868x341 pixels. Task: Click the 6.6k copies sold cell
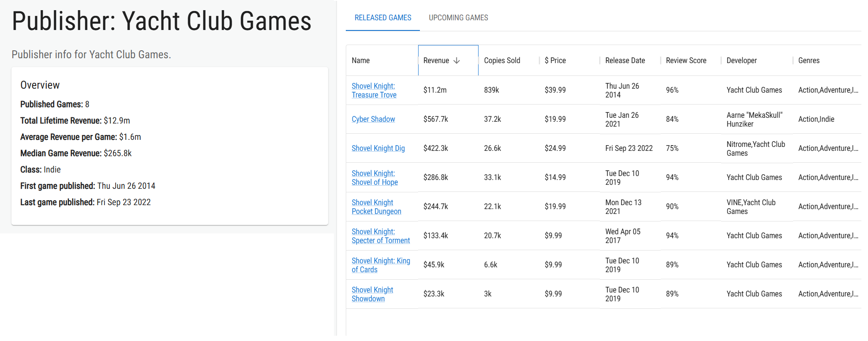(509, 265)
